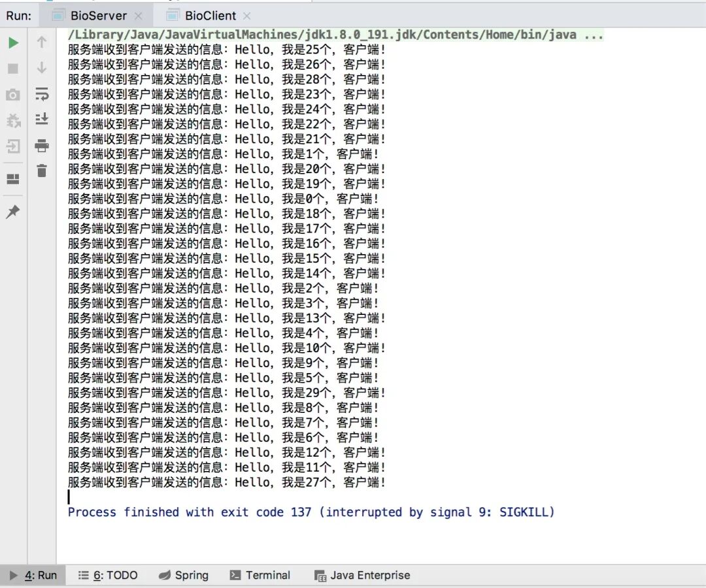
Task: Click the Print console output icon
Action: (x=42, y=146)
